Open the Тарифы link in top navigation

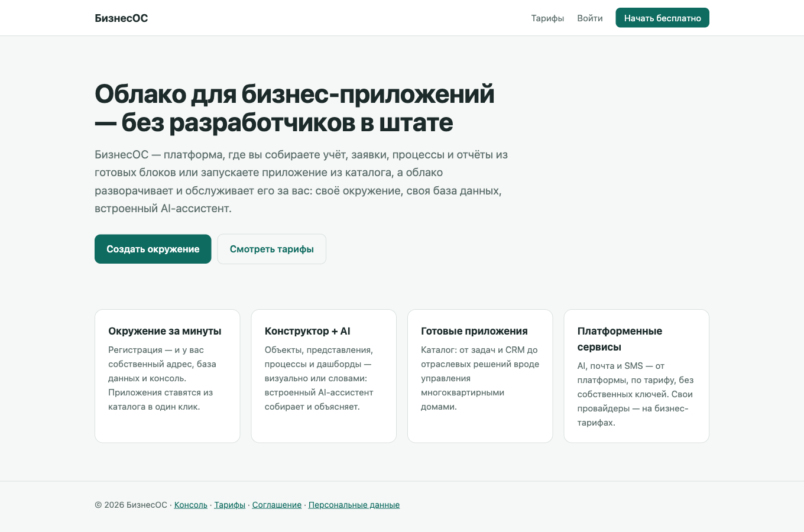(x=547, y=18)
